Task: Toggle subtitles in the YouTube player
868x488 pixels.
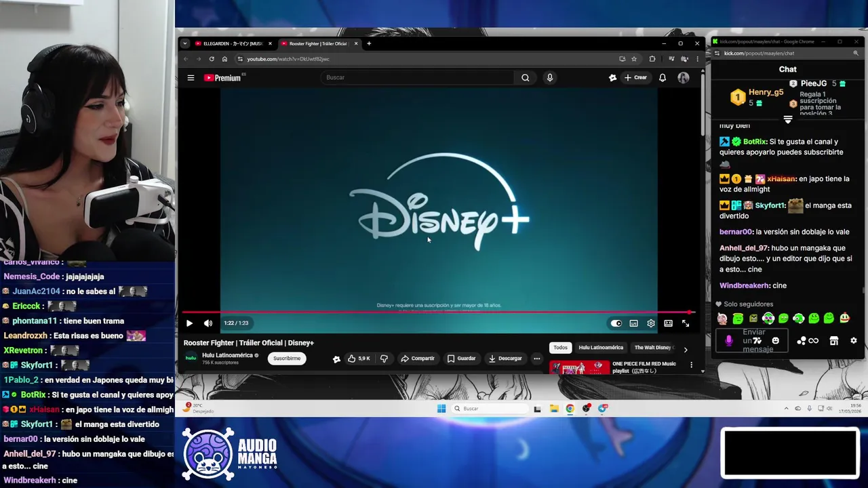Action: coord(633,323)
